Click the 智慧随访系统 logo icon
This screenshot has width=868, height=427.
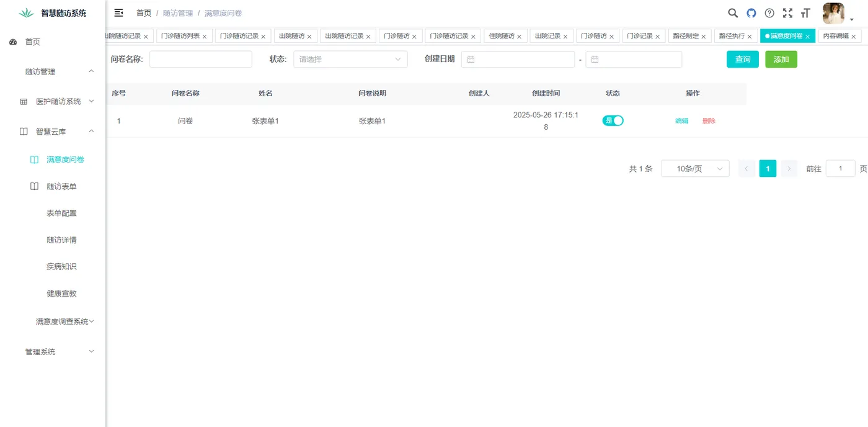pyautogui.click(x=25, y=12)
